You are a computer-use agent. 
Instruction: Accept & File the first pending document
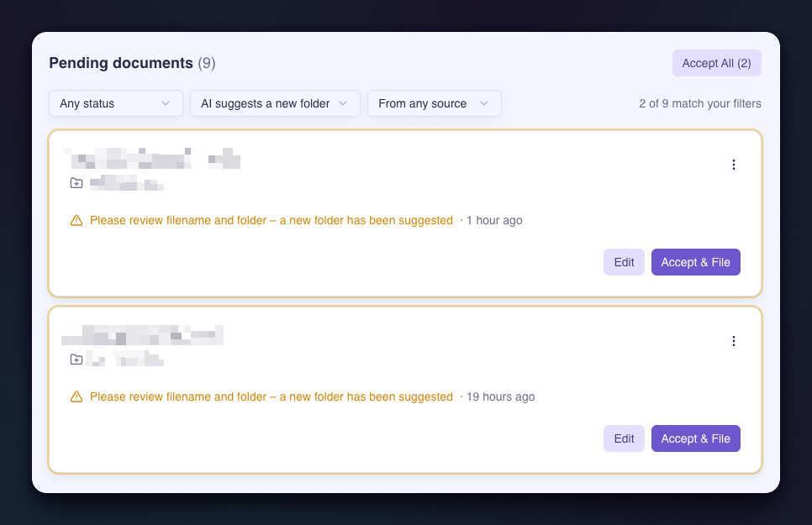pos(695,262)
